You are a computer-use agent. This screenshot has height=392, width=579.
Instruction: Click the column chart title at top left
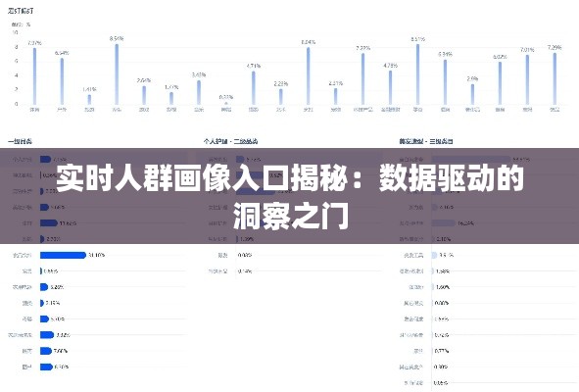(21, 11)
